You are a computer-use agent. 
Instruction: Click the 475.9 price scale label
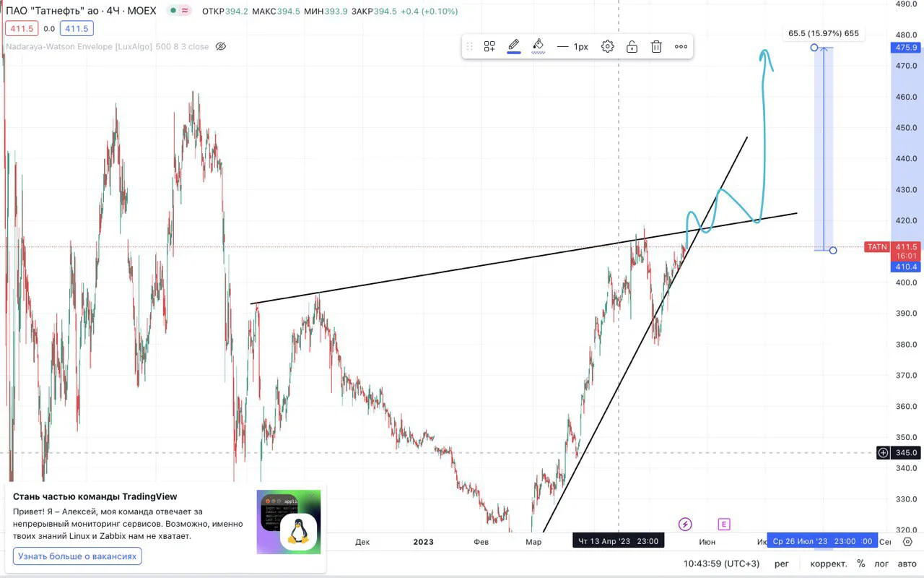(905, 48)
